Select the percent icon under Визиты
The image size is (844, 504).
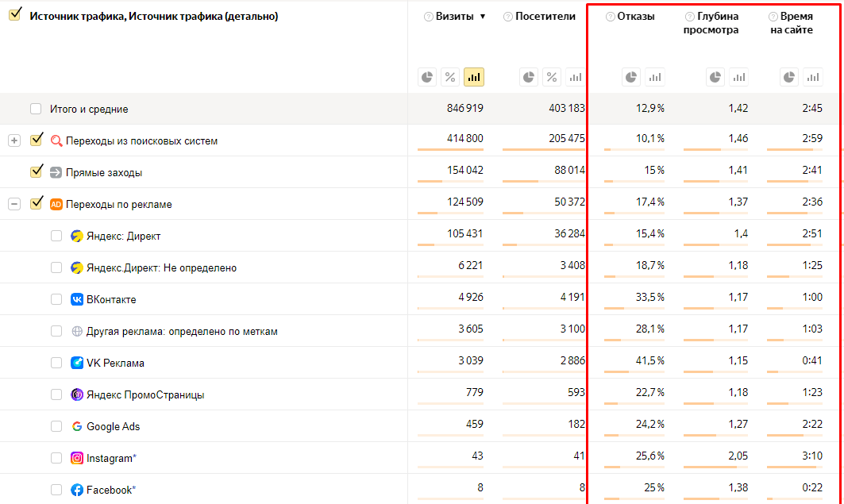(x=450, y=77)
